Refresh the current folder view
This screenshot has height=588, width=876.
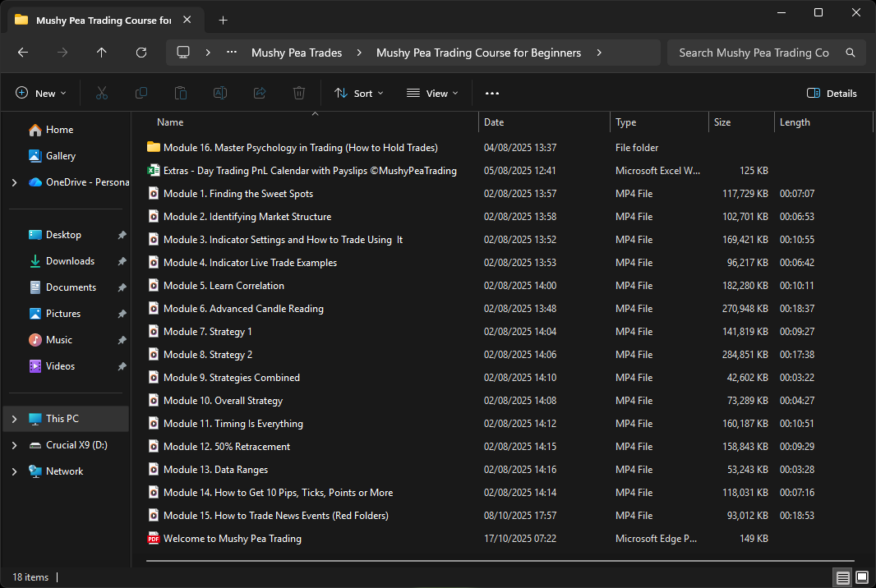141,53
